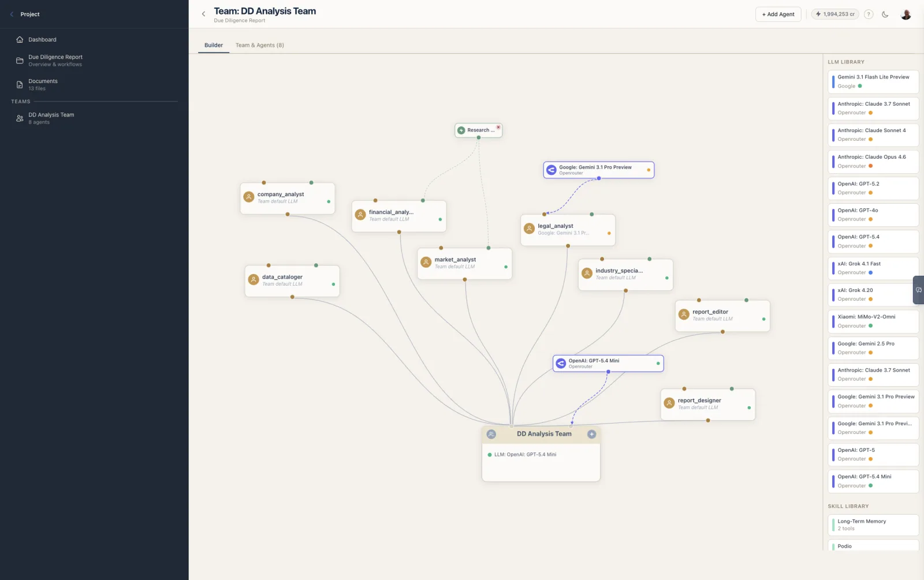The image size is (924, 580).
Task: Open the side feedback chat tab icon
Action: [x=918, y=290]
